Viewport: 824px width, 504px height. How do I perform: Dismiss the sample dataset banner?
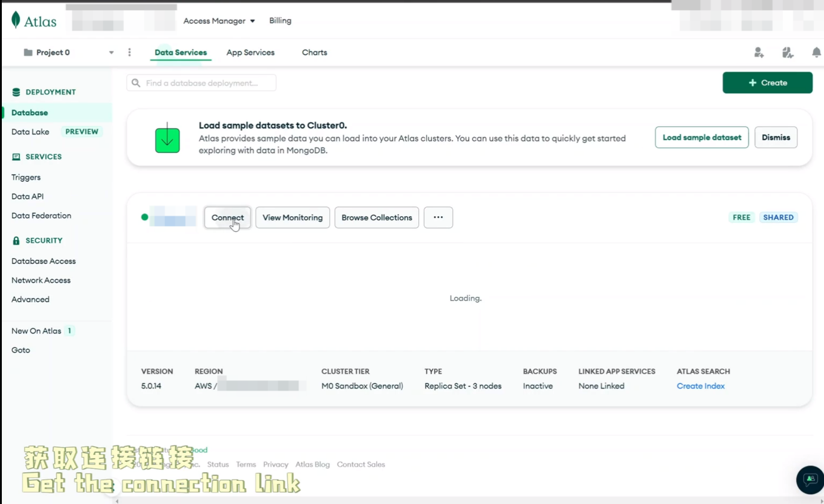(776, 137)
